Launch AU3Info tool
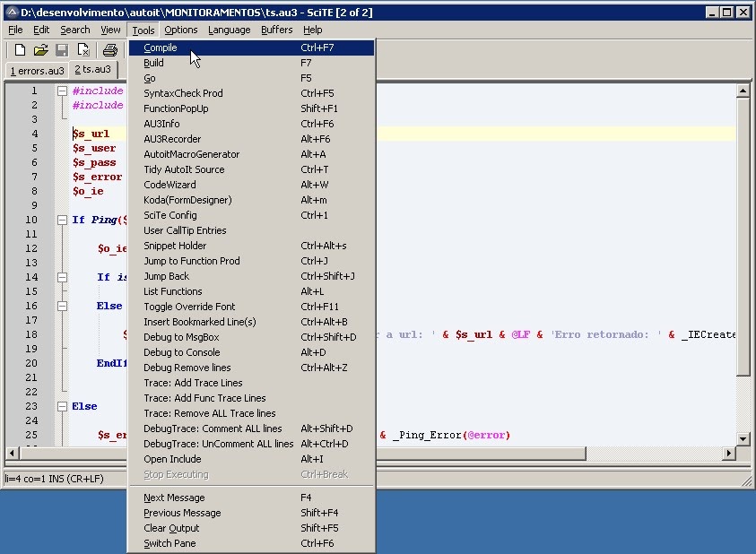Image resolution: width=756 pixels, height=554 pixels. (251, 124)
